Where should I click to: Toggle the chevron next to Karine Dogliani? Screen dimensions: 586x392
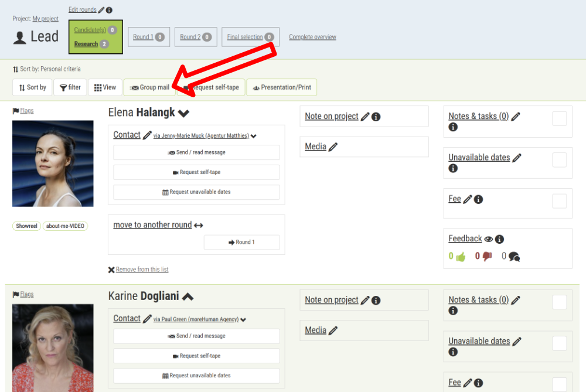(188, 296)
